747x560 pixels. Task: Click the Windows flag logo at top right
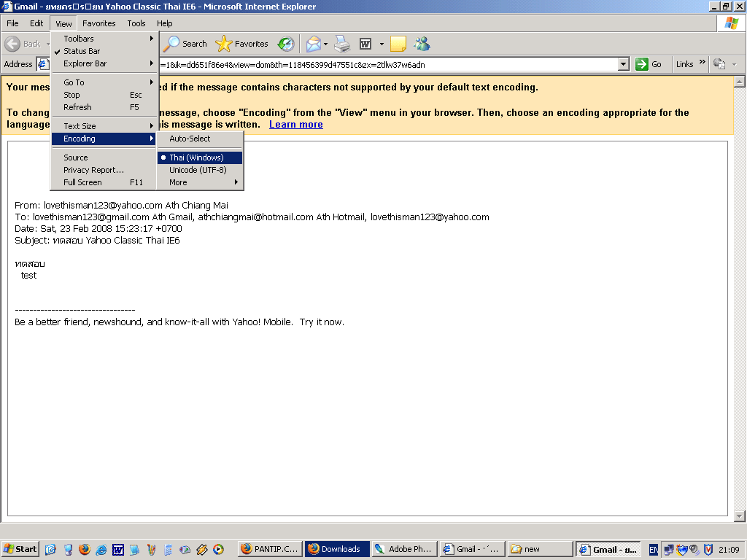pos(731,23)
